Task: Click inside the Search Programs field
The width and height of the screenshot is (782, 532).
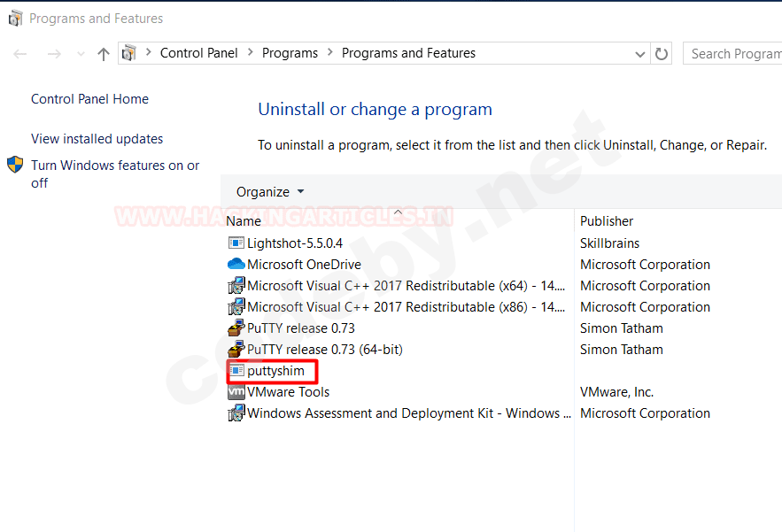Action: coord(732,53)
